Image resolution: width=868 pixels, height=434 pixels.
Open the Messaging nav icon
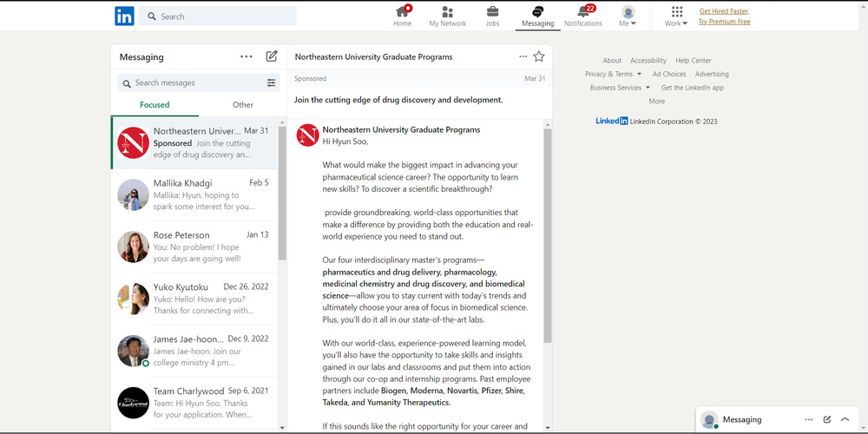point(537,16)
